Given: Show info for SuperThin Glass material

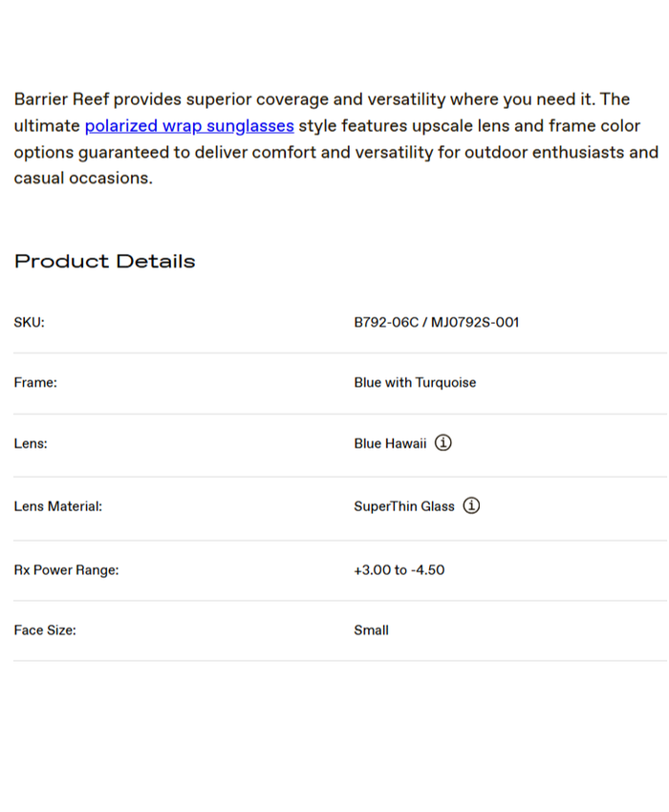Looking at the screenshot, I should coord(471,506).
